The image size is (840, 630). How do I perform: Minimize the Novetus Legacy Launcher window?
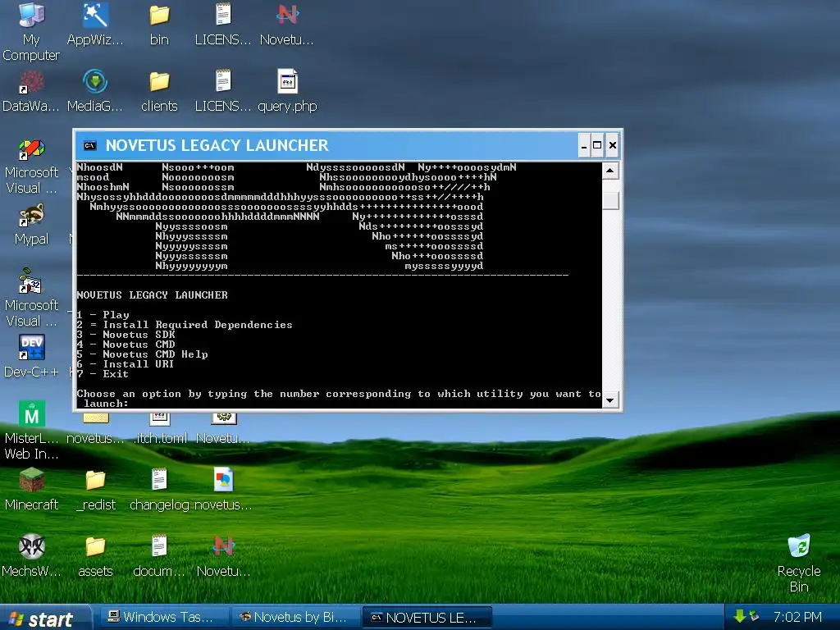pos(584,145)
